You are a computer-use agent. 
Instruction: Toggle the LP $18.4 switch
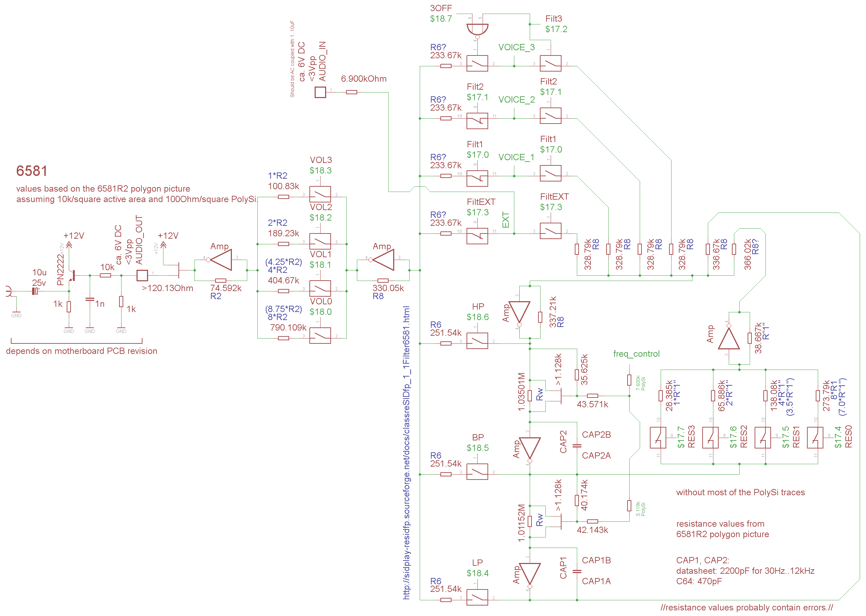[x=477, y=598]
